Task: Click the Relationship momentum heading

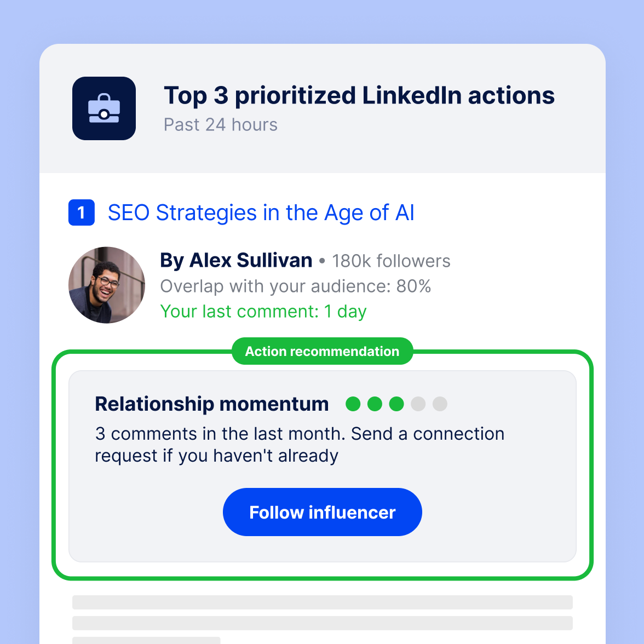Action: point(212,404)
